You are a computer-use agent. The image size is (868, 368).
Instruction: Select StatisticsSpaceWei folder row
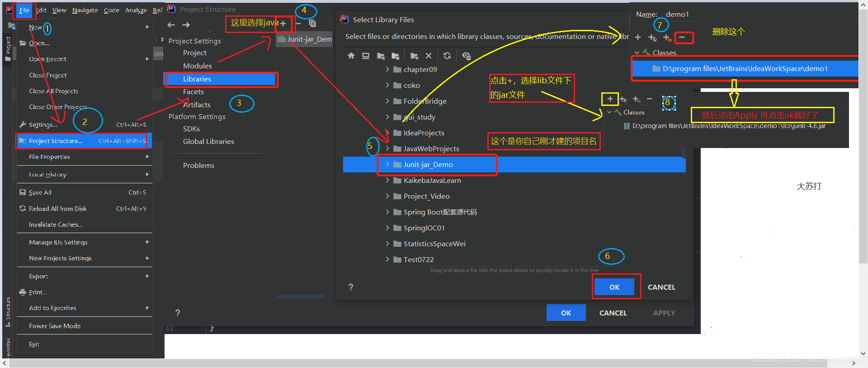(514, 244)
